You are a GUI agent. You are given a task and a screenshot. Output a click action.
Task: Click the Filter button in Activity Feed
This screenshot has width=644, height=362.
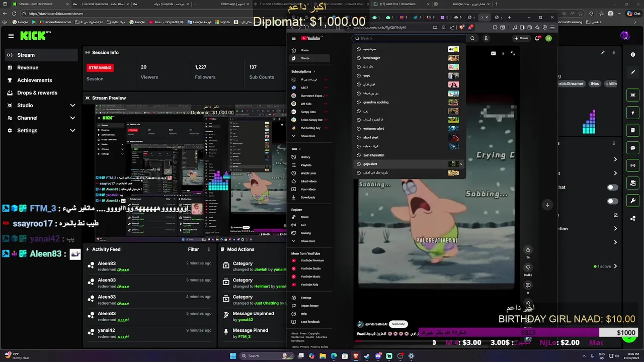pyautogui.click(x=193, y=249)
